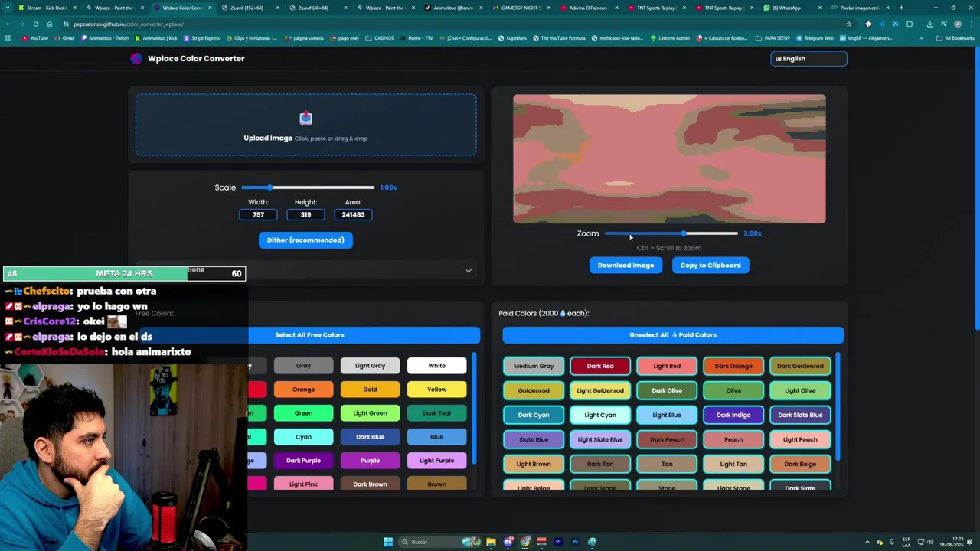Click the page URL in the address bar

(128, 24)
